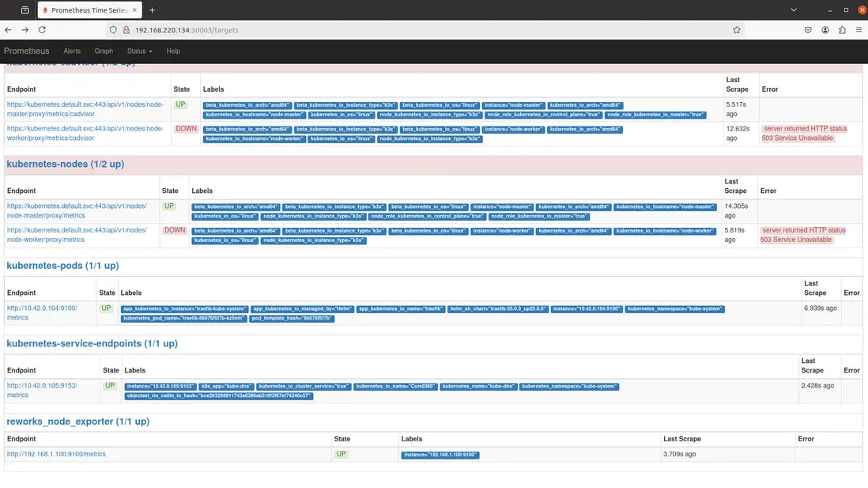
Task: Go back to the previous page
Action: click(9, 30)
